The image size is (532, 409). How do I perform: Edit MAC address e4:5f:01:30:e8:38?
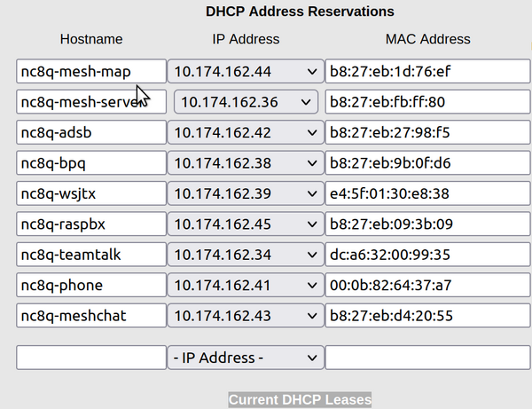(428, 193)
